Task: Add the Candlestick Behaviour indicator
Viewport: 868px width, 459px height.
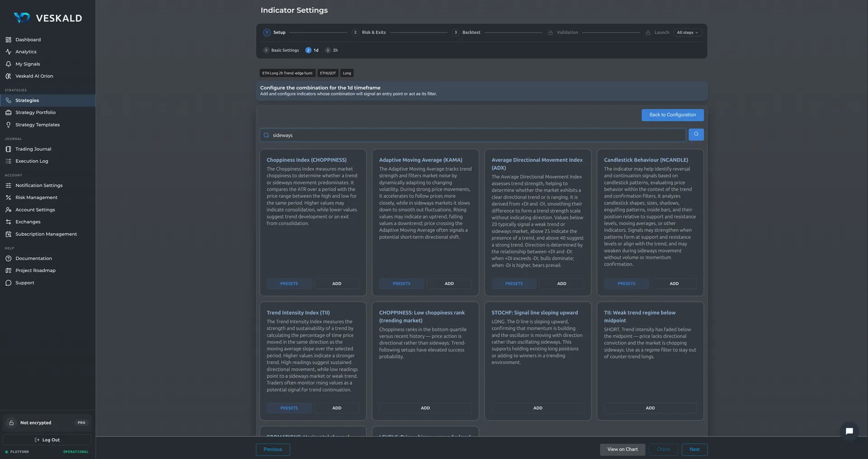Action: (674, 284)
